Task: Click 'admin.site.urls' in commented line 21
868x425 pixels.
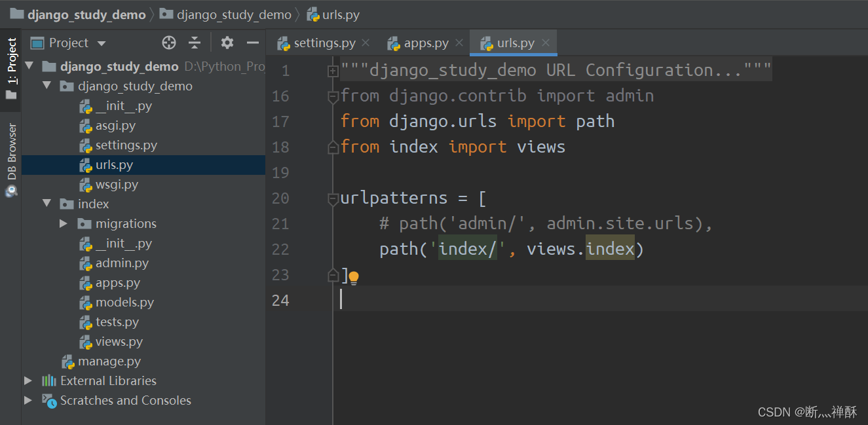Action: pos(620,223)
